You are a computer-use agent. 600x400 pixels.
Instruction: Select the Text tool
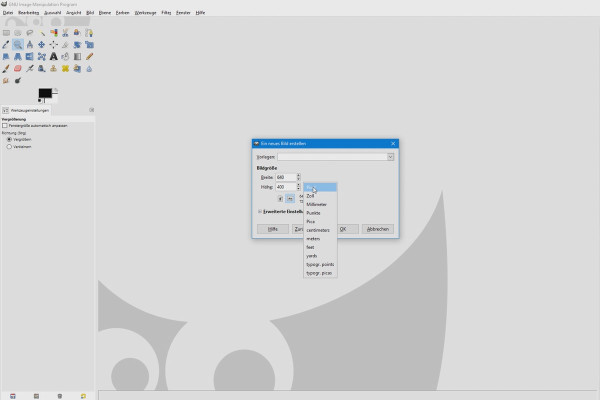54,57
